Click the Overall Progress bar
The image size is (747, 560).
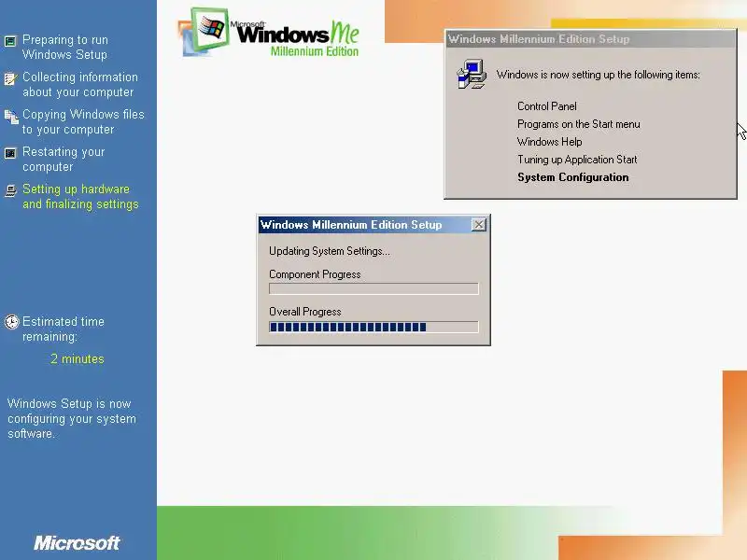tap(373, 327)
